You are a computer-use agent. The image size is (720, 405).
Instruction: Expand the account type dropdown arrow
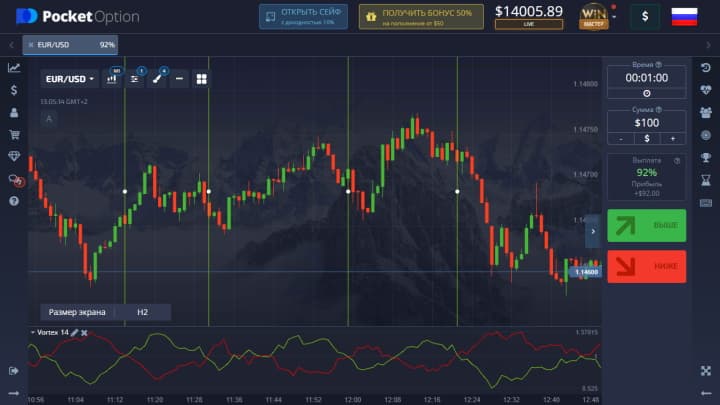(x=614, y=17)
